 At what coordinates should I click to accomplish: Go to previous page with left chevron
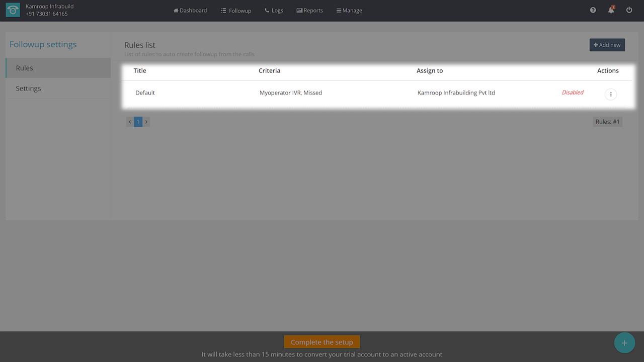130,122
